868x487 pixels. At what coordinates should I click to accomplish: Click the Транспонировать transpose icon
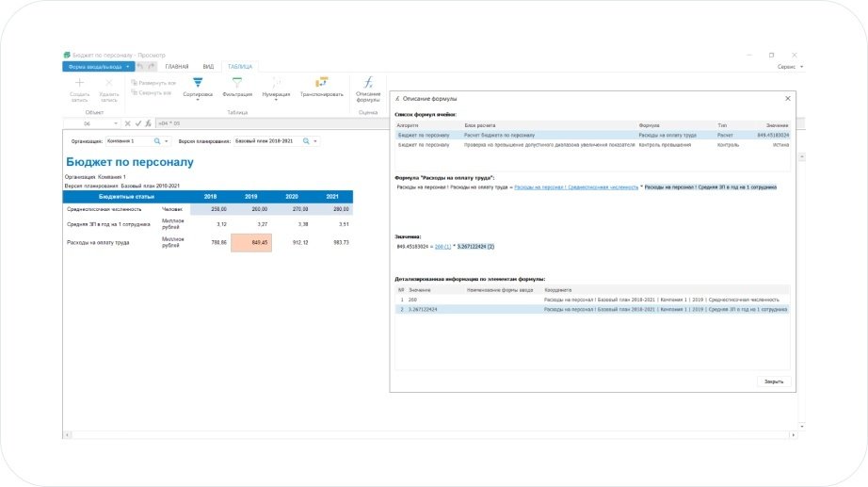(322, 83)
